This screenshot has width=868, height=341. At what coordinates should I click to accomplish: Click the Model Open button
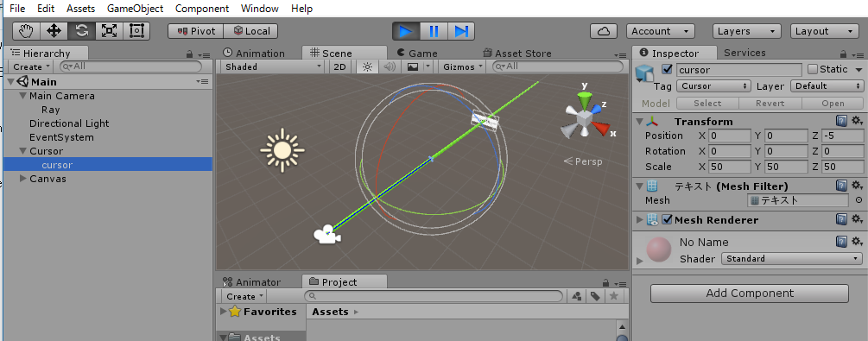click(x=833, y=104)
